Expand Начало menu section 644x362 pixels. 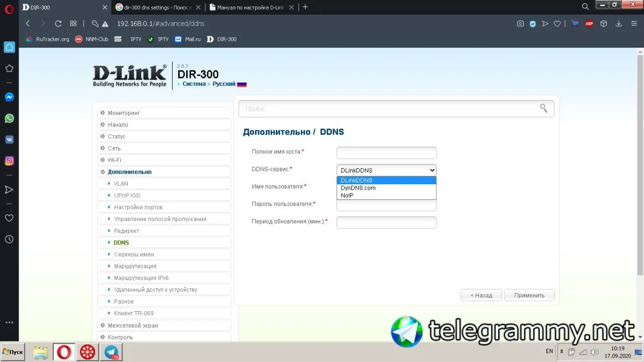164,124
